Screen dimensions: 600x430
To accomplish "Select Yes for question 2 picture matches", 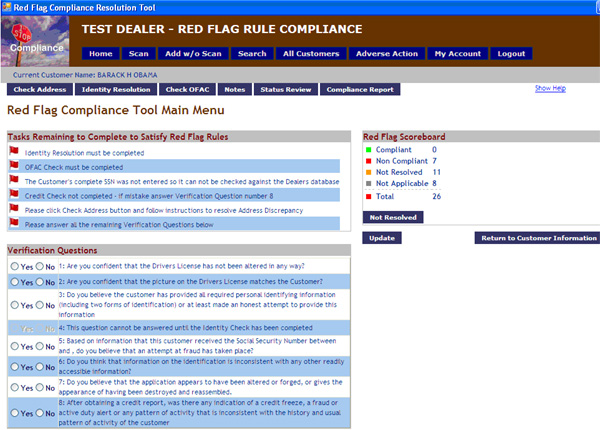I will 15,282.
